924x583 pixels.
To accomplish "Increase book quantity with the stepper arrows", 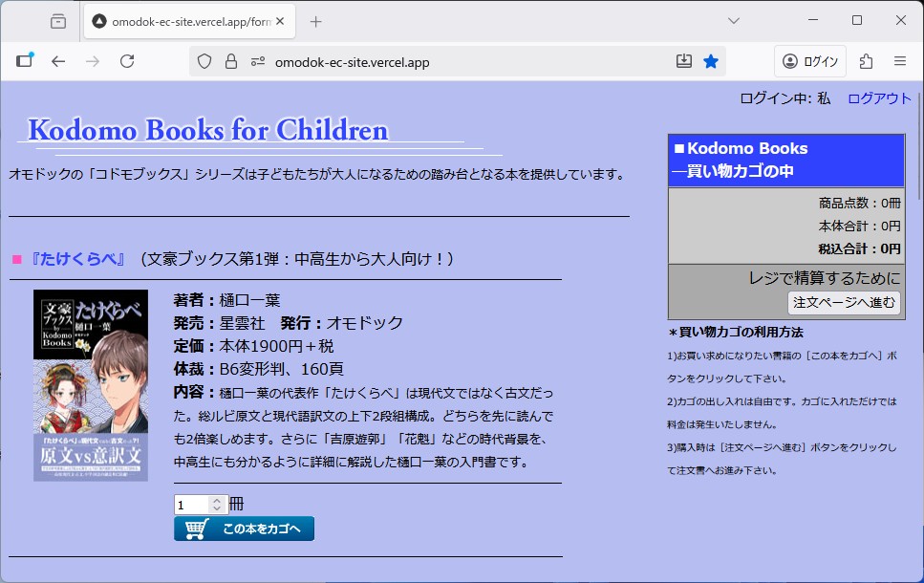I will point(217,500).
